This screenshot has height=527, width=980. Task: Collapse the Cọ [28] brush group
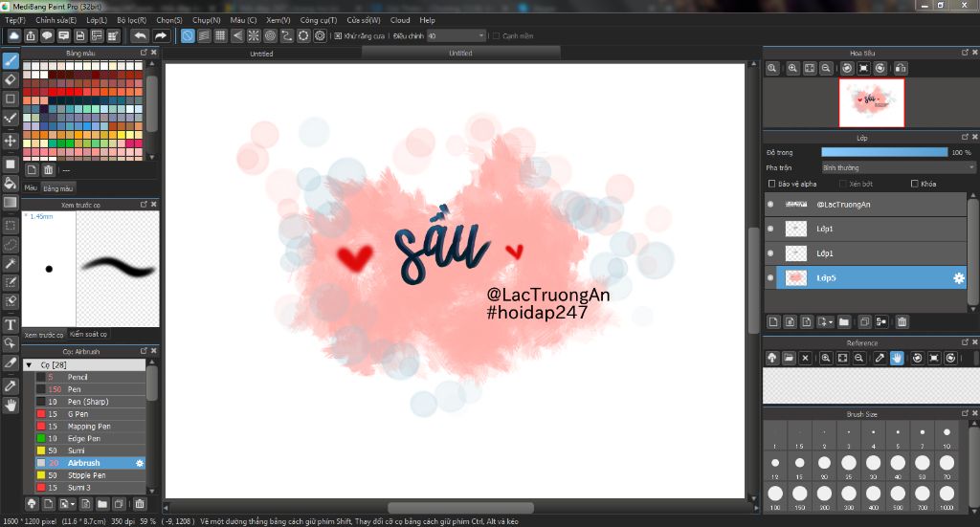pyautogui.click(x=29, y=364)
